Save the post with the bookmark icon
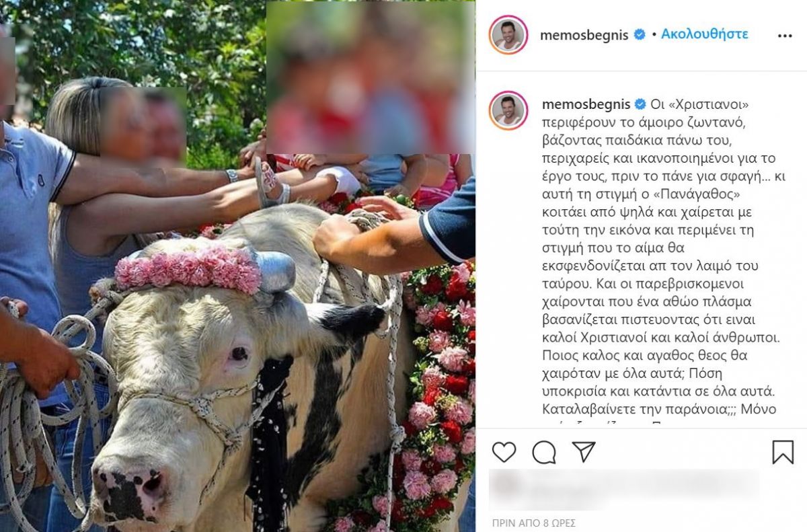The width and height of the screenshot is (807, 532). click(x=783, y=452)
